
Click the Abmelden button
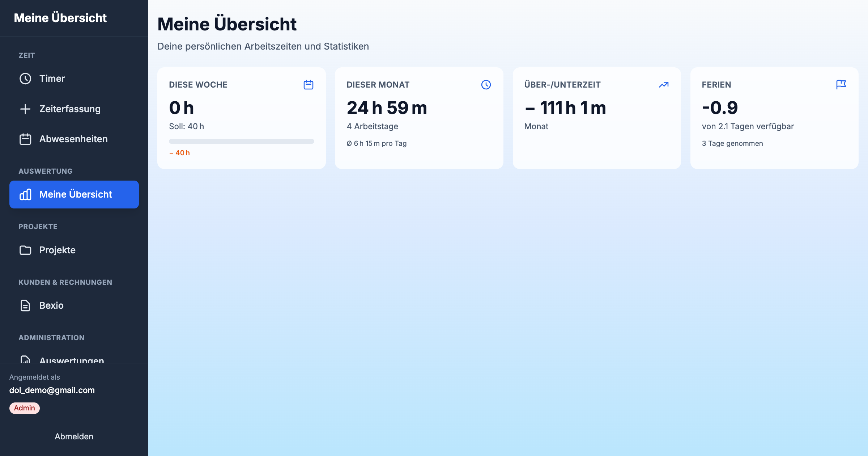[74, 436]
